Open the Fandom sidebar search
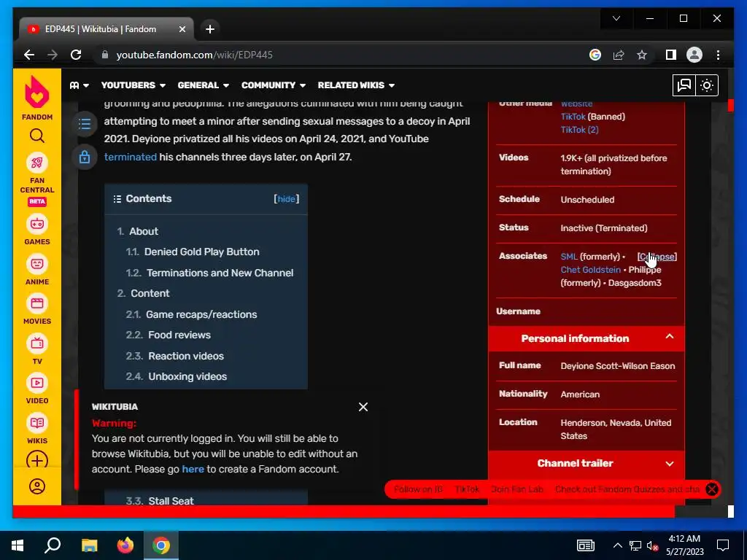This screenshot has height=560, width=747. click(37, 136)
